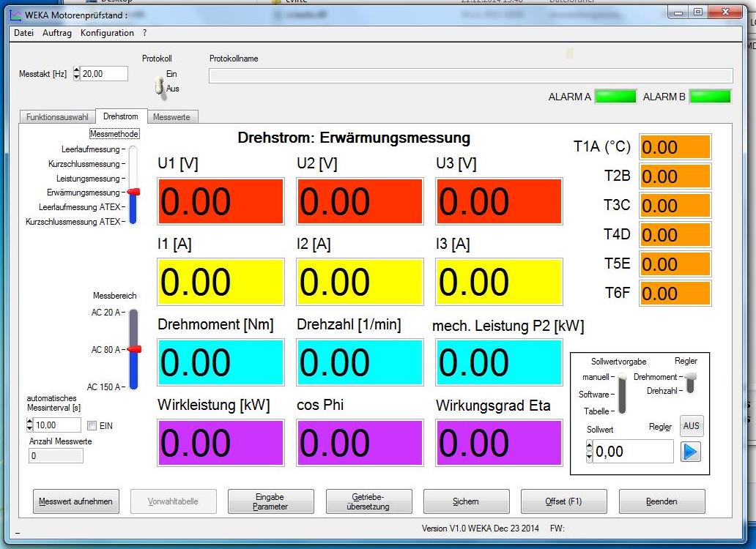Select AC 20 A on Messbereich slider
Screen dimensions: 756x549
133,313
